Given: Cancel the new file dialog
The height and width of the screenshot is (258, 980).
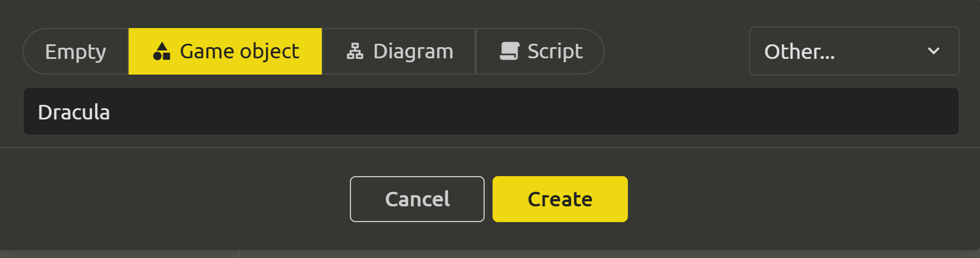Looking at the screenshot, I should pos(417,199).
